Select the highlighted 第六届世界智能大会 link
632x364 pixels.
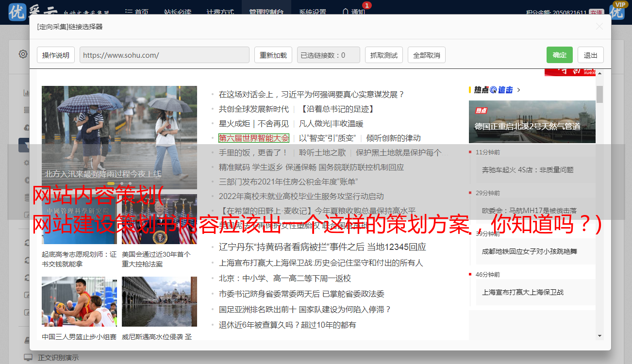click(x=253, y=138)
